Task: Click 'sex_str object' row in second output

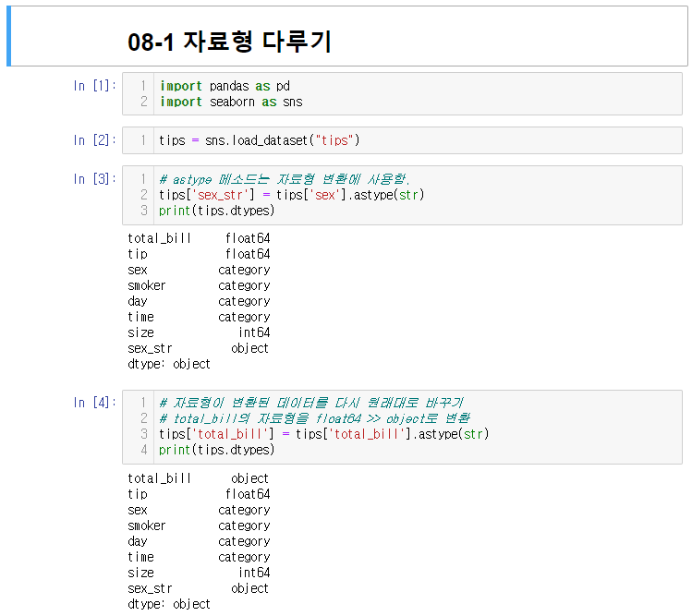Action: click(x=198, y=588)
